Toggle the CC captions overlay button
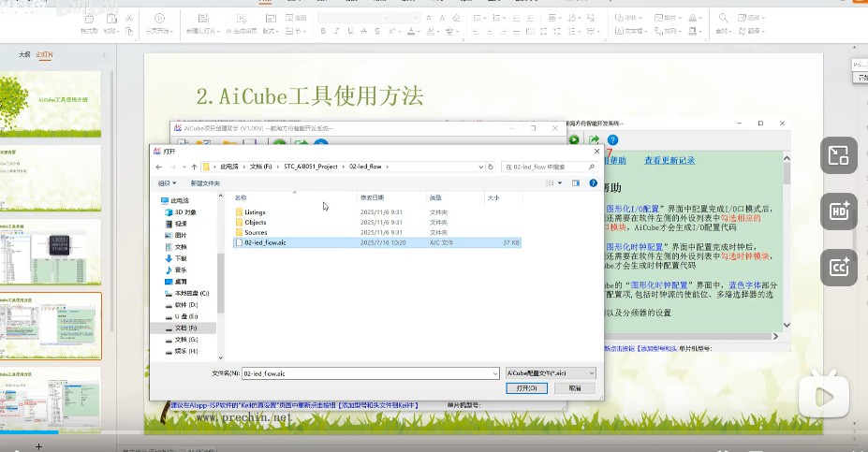The image size is (868, 452). pos(839,268)
